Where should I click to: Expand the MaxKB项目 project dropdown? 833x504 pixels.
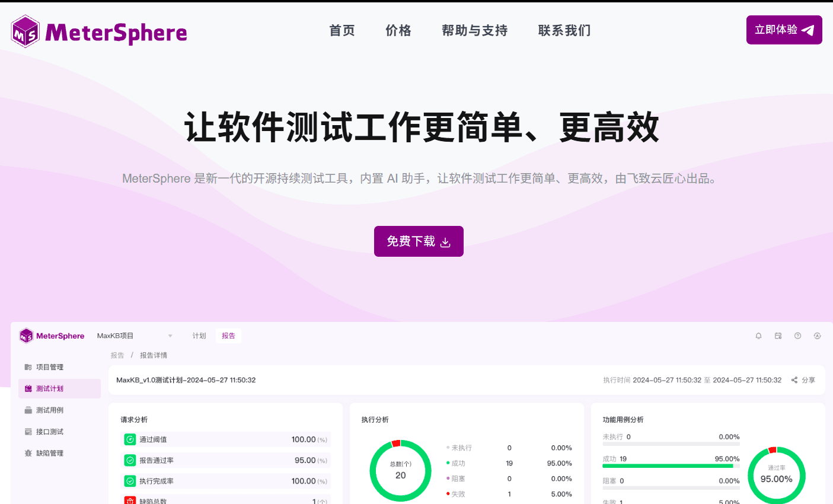135,336
